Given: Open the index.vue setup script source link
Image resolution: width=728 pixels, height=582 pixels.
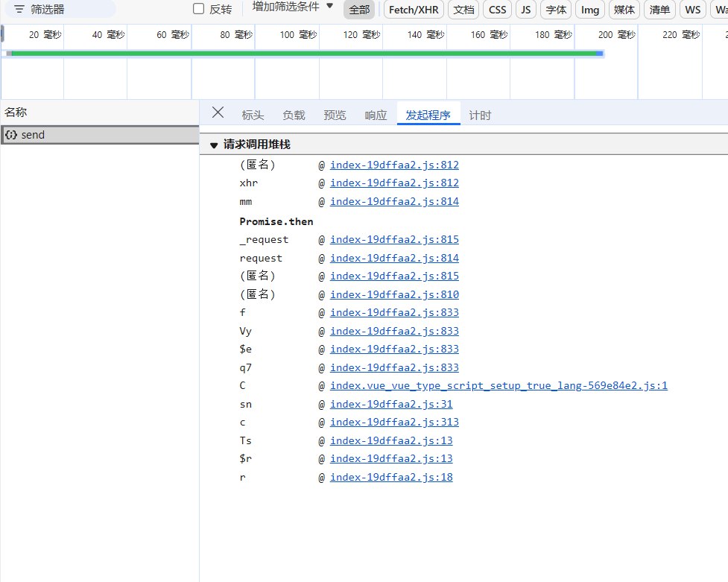Looking at the screenshot, I should point(498,385).
